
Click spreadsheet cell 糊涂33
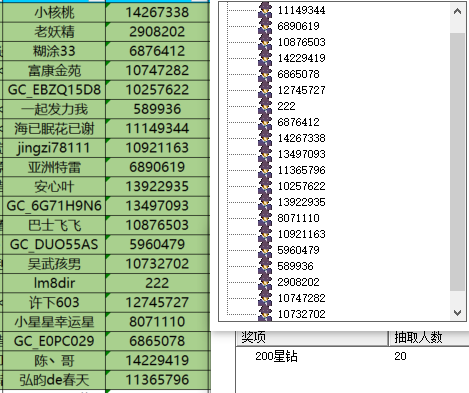54,51
